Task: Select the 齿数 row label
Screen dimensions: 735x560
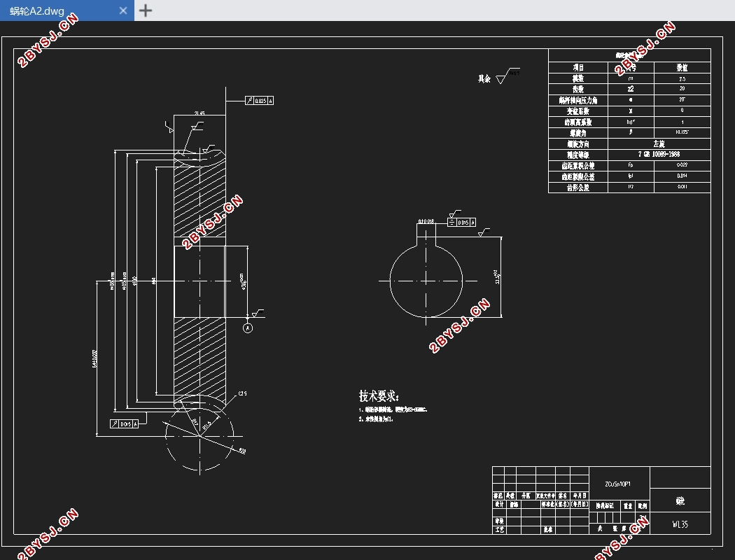Action: 578,89
